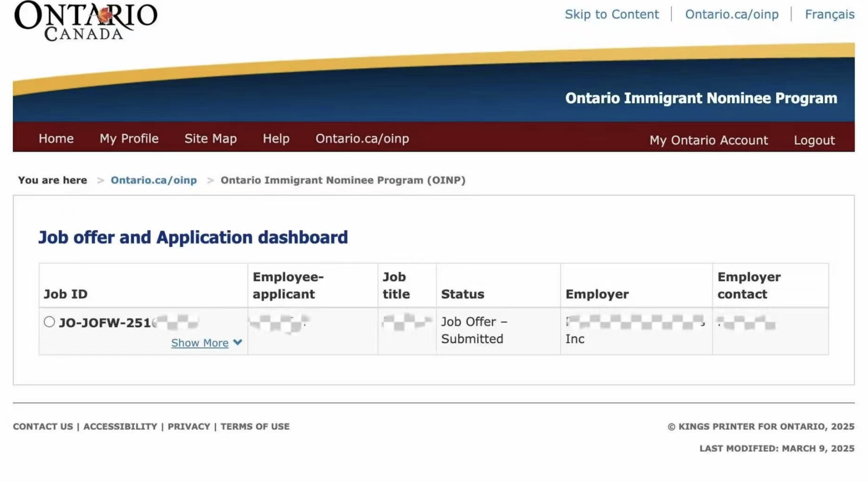The width and height of the screenshot is (868, 481).
Task: Click the Ontario Canada logo
Action: 86,21
